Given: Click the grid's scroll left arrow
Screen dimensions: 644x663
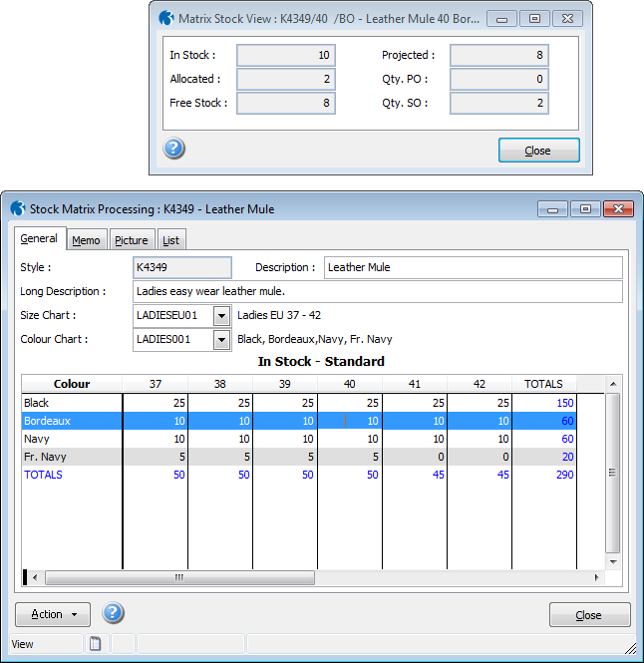Looking at the screenshot, I should 35,577.
